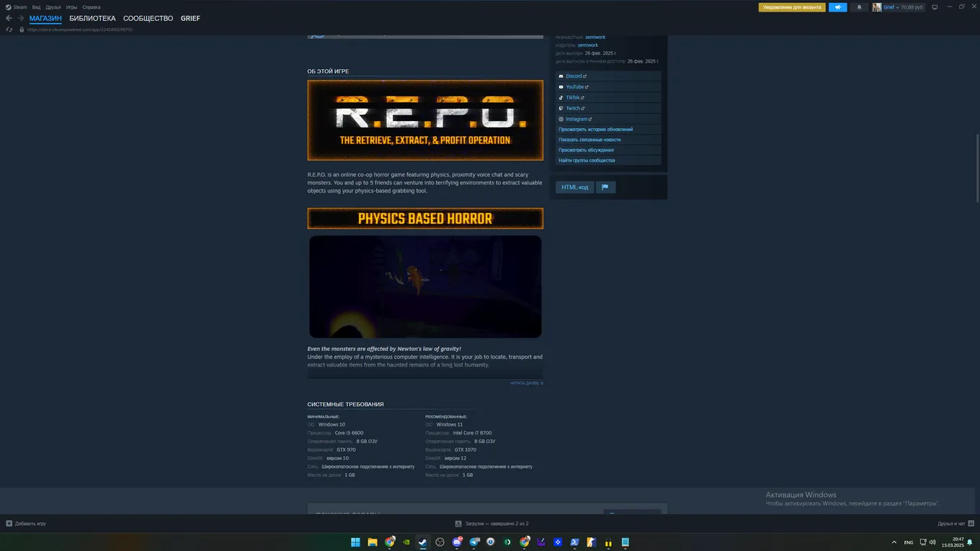Screen dimensions: 980x551
Task: Open the Windows Start menu
Action: click(x=355, y=542)
